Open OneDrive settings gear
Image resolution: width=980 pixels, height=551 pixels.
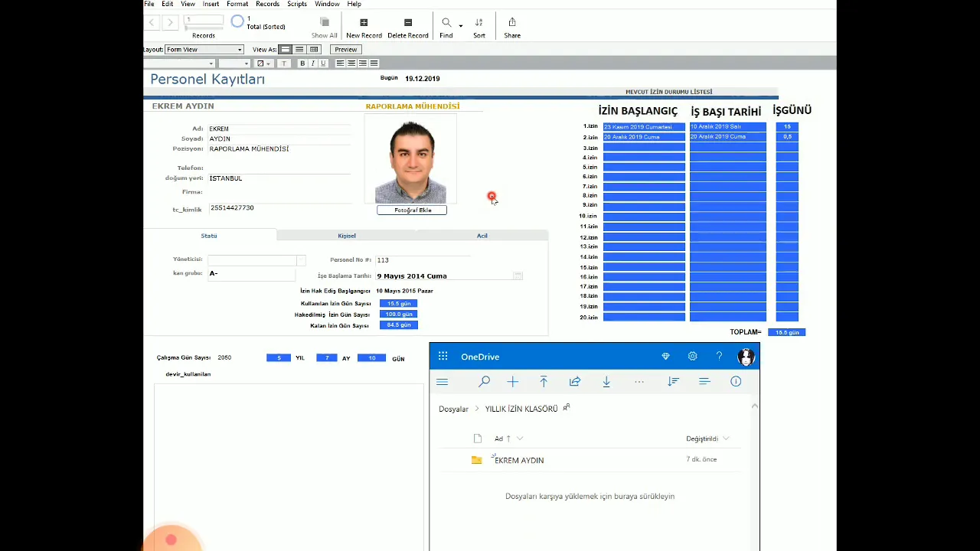pyautogui.click(x=692, y=357)
